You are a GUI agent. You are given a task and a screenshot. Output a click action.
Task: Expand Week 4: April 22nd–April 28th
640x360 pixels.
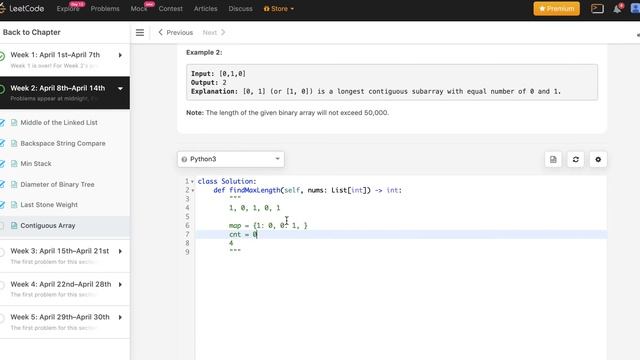pyautogui.click(x=120, y=284)
